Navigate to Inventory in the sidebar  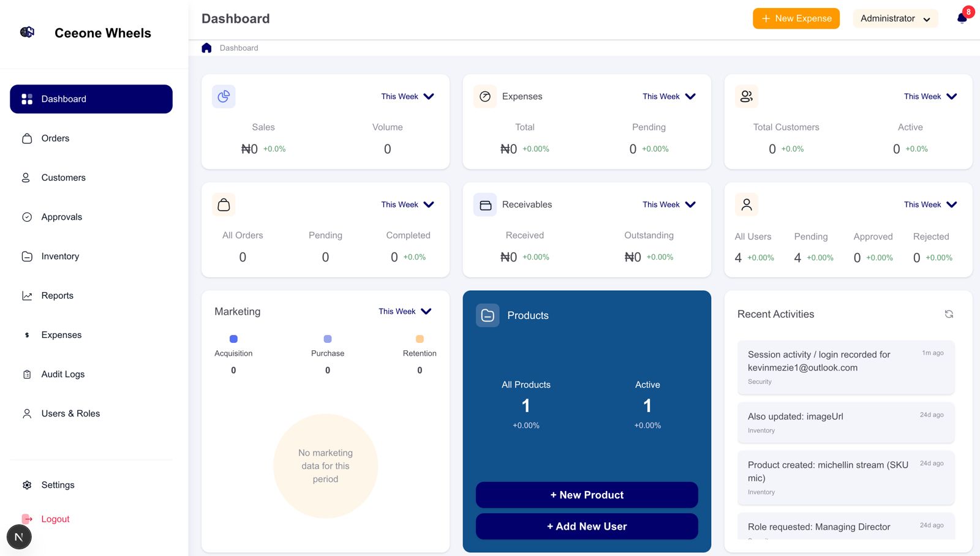[x=91, y=256]
